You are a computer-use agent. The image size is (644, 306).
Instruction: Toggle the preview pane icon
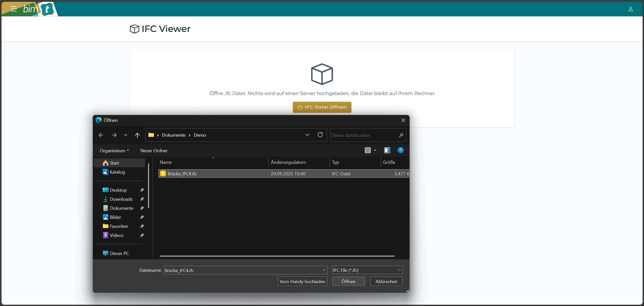(387, 150)
